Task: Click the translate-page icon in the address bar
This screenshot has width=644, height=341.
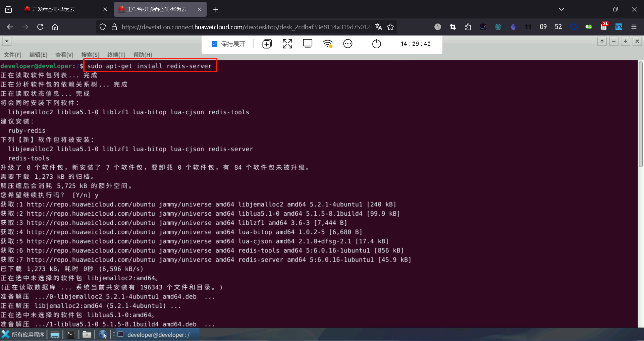Action: pos(379,27)
